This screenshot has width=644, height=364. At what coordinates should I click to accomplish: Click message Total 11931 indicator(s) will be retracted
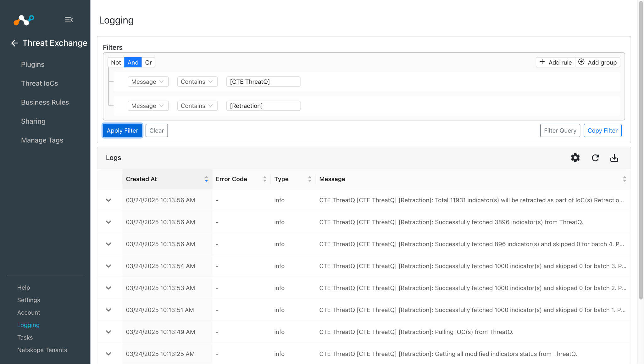click(471, 200)
